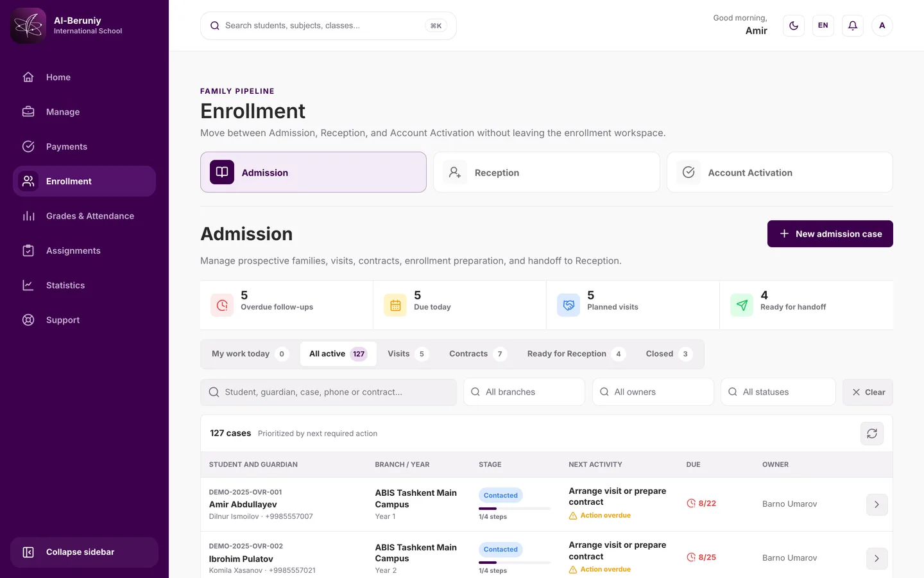
Task: Switch to the Reception workspace card
Action: coord(547,172)
